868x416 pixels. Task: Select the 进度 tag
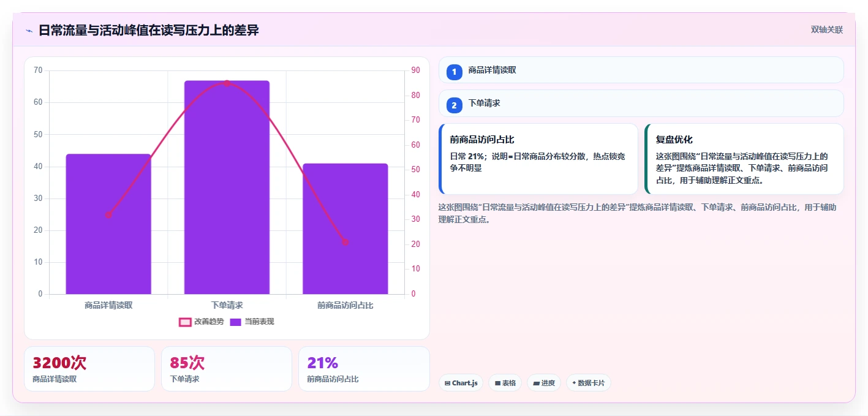tap(544, 383)
